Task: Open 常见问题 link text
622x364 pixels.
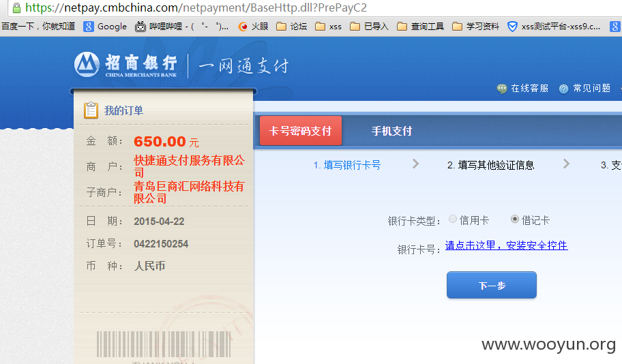Action: click(591, 89)
